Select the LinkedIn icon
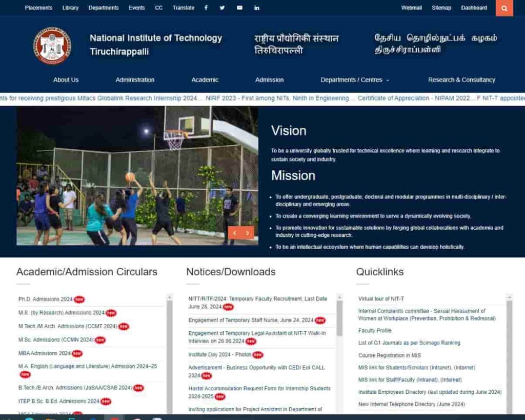 tap(256, 8)
